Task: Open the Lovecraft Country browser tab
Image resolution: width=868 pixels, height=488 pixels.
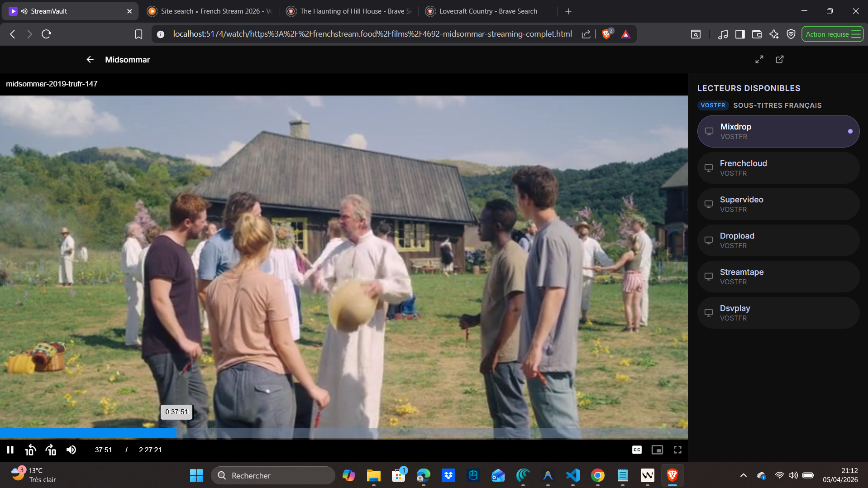Action: click(x=487, y=11)
